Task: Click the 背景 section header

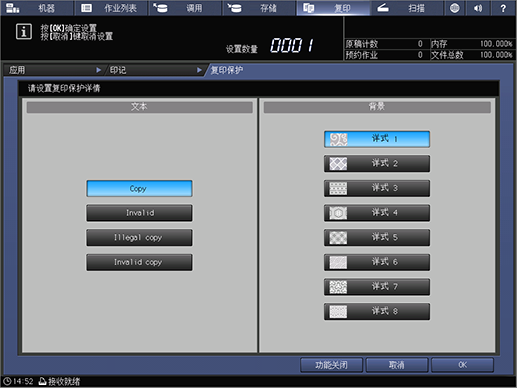Action: pos(377,107)
